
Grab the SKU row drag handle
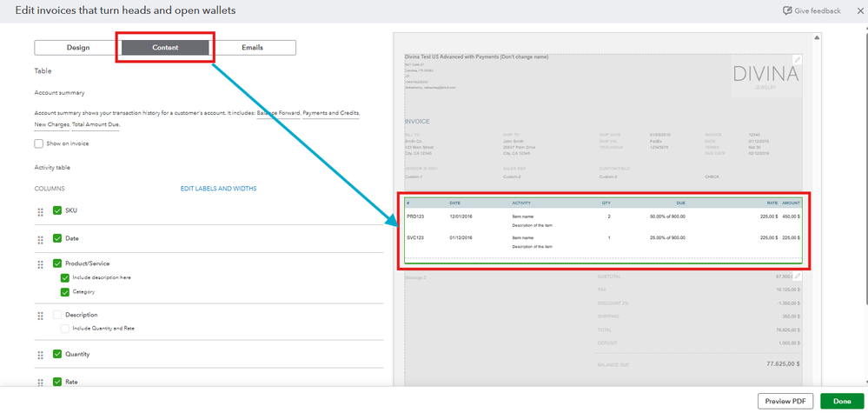coord(40,212)
